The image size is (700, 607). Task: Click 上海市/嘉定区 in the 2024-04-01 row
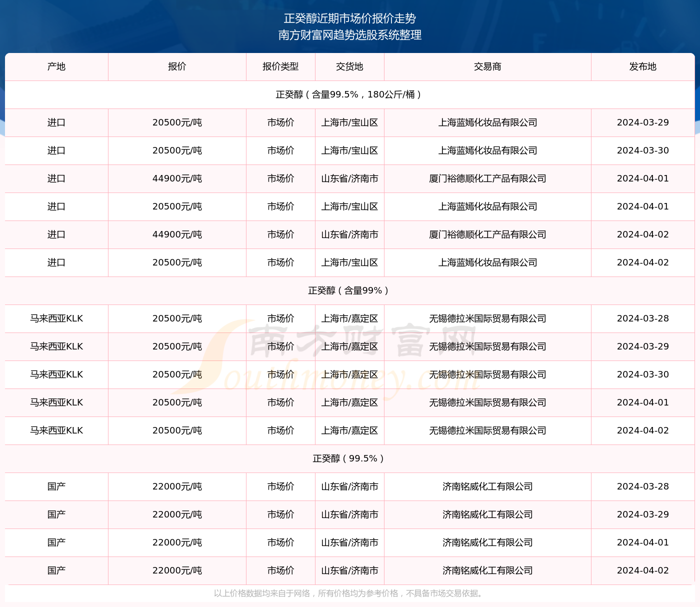click(349, 402)
